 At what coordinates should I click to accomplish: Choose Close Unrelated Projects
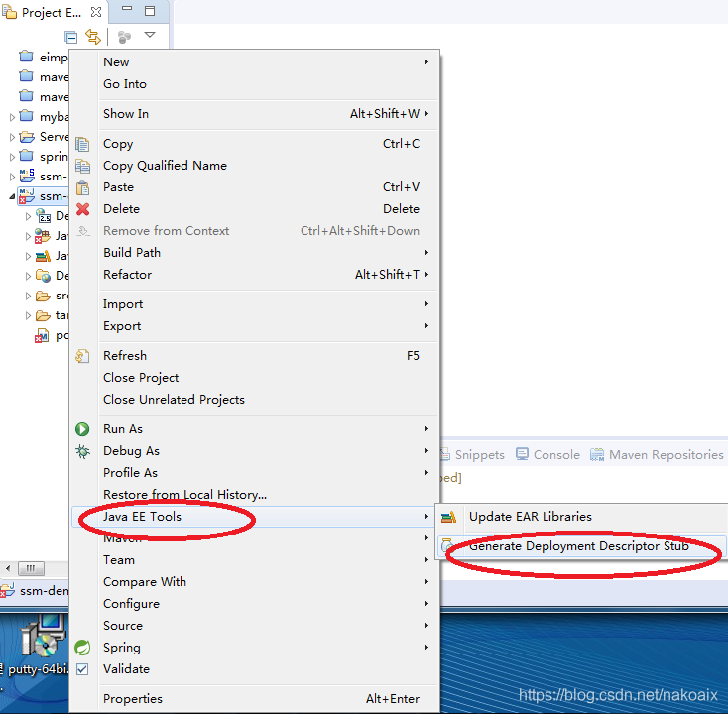pyautogui.click(x=255, y=400)
